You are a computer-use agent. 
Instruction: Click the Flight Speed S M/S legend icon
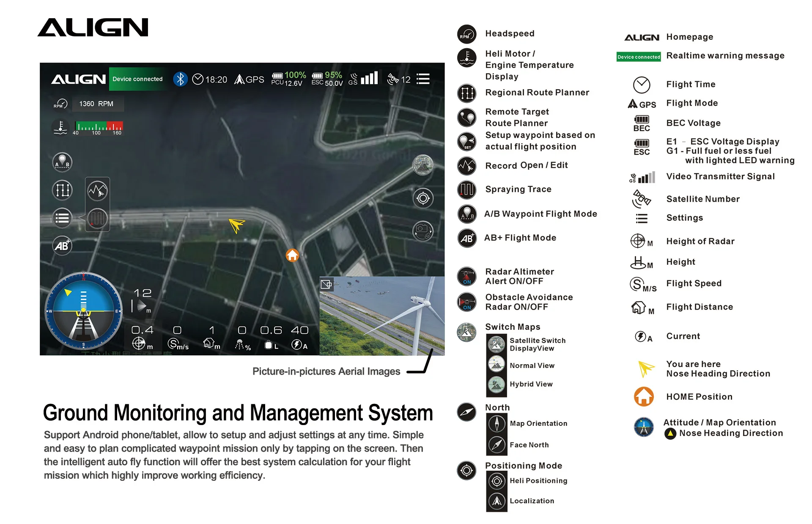tap(643, 285)
